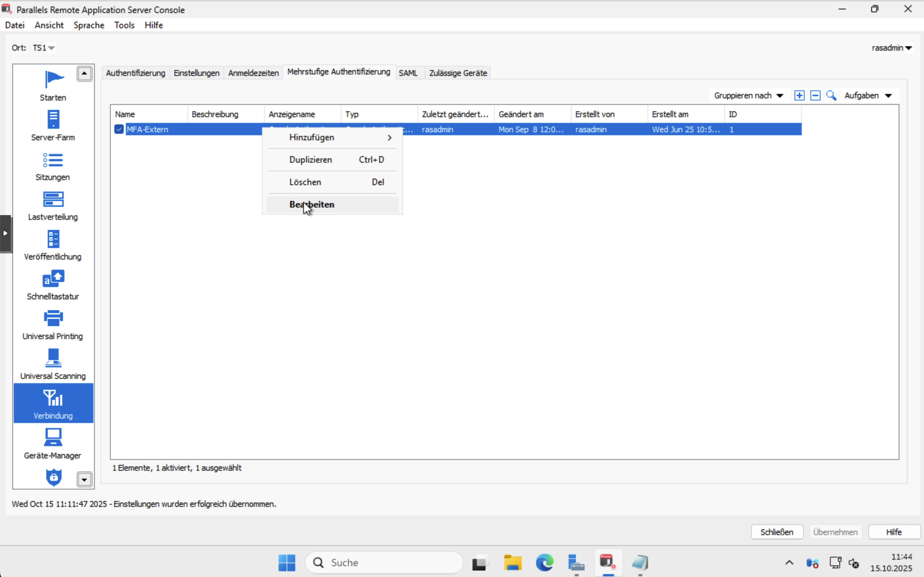924x577 pixels.
Task: Open Universal Printing settings
Action: (53, 324)
